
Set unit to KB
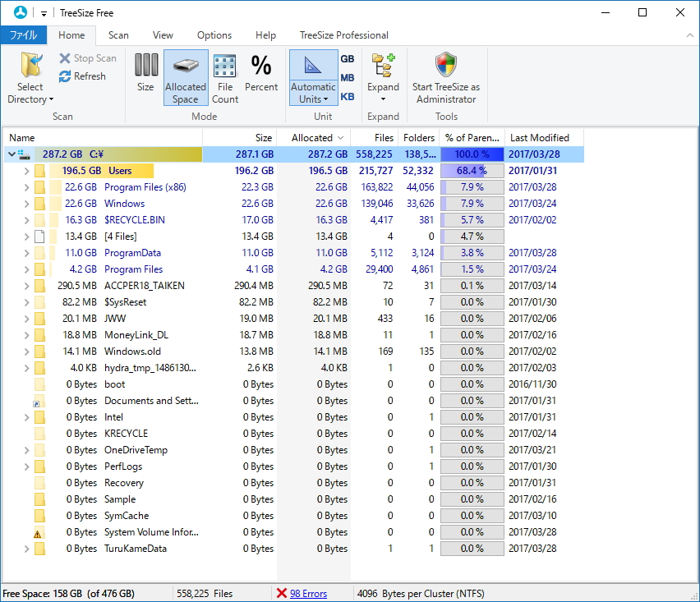(x=348, y=97)
